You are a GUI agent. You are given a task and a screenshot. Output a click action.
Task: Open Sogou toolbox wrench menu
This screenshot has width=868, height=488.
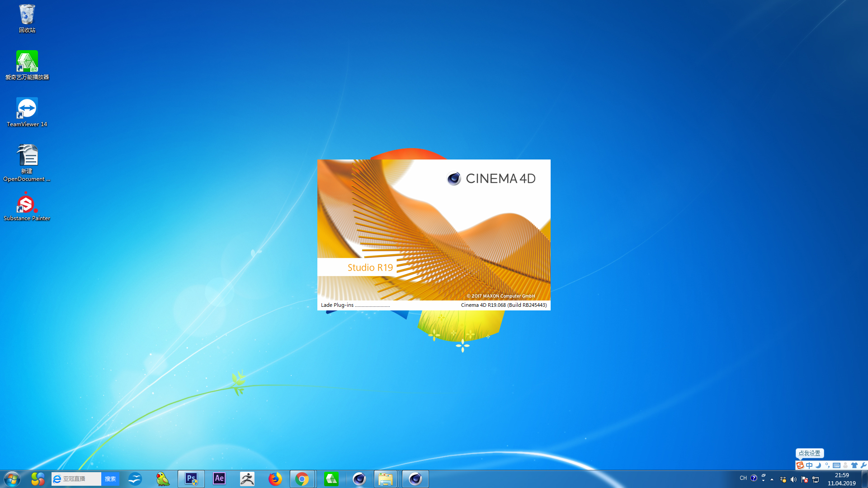863,465
